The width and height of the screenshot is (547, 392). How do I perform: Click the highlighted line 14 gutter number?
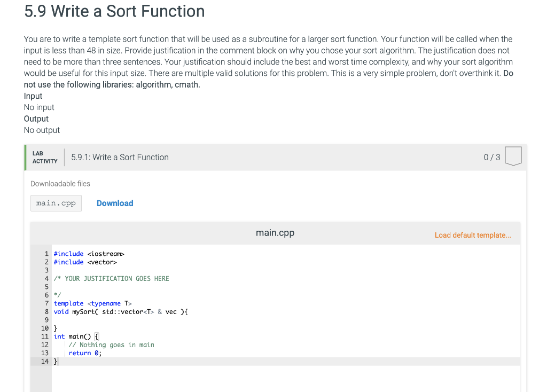tap(45, 361)
